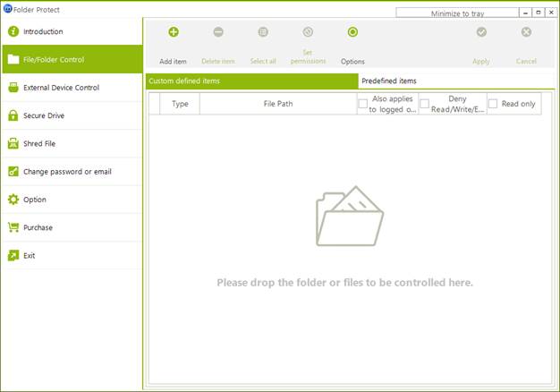Click the File/Folder Control folder icon
Screen dimensions: 560x392
13,59
